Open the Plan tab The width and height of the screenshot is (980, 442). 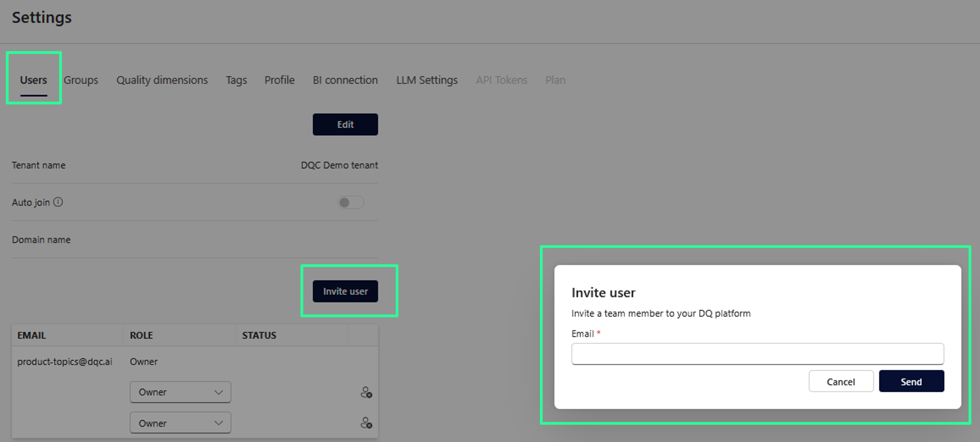point(555,80)
